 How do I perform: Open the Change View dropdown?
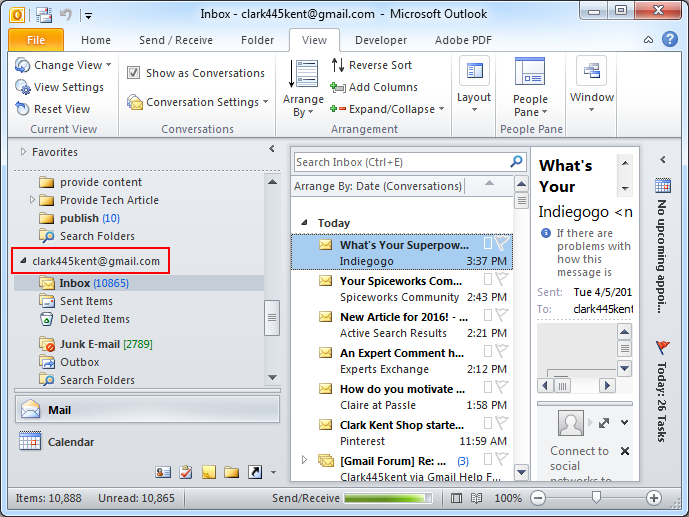pyautogui.click(x=63, y=65)
